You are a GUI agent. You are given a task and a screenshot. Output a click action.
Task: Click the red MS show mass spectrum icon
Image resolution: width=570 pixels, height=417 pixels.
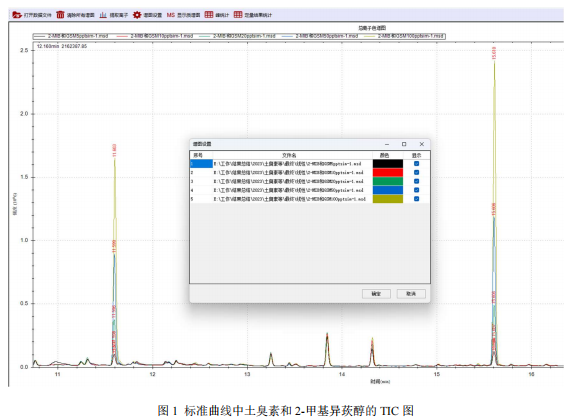[x=171, y=15]
